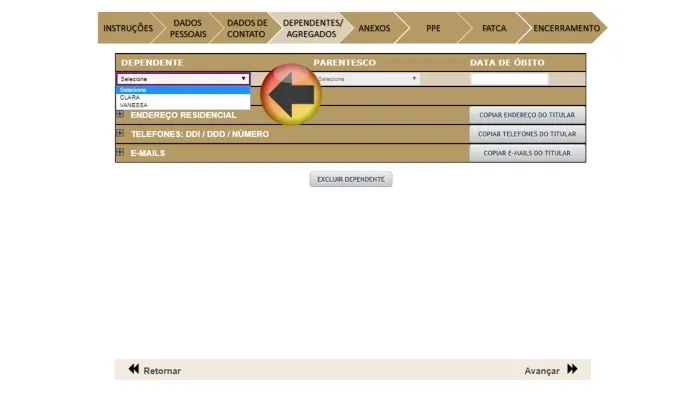Click the Excluir Dependente button
Image resolution: width=700 pixels, height=394 pixels.
click(x=351, y=179)
